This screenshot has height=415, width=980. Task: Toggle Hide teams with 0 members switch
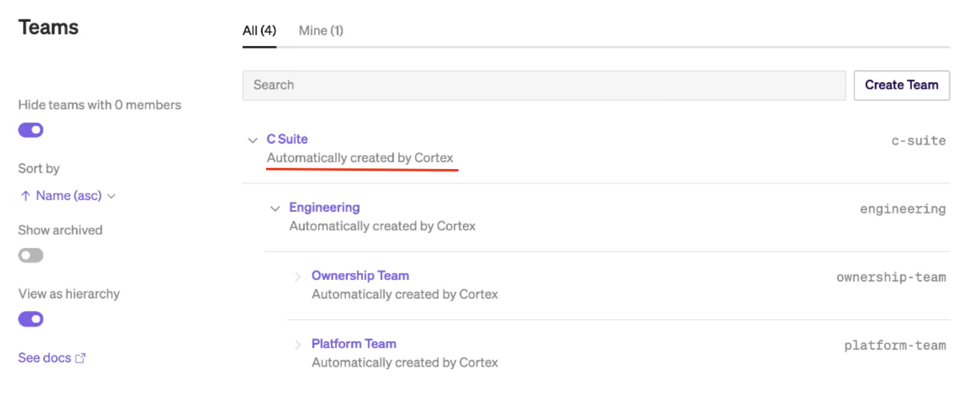(31, 130)
